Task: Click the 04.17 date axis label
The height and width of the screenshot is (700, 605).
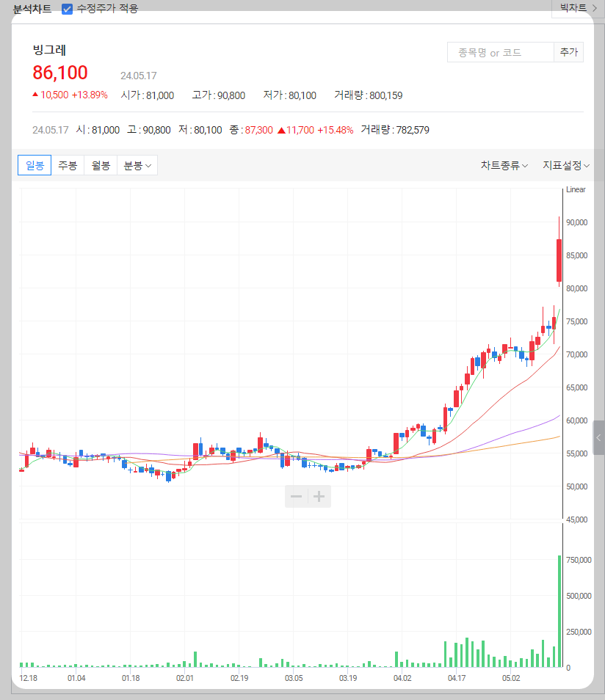Action: 456,678
